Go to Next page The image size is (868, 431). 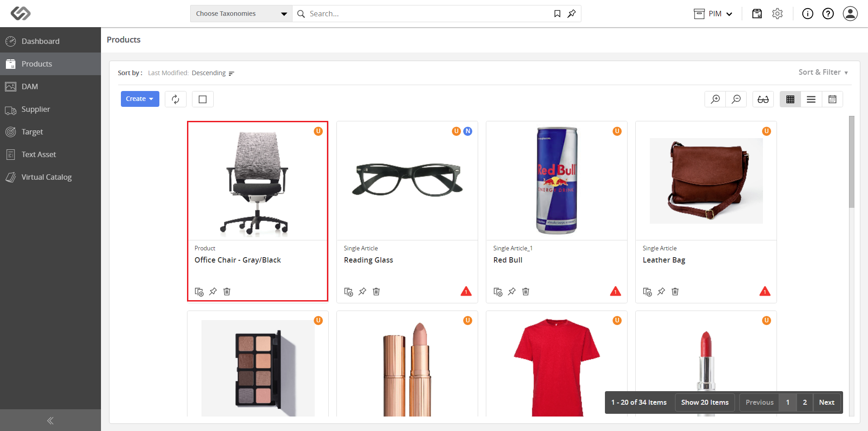[826, 402]
